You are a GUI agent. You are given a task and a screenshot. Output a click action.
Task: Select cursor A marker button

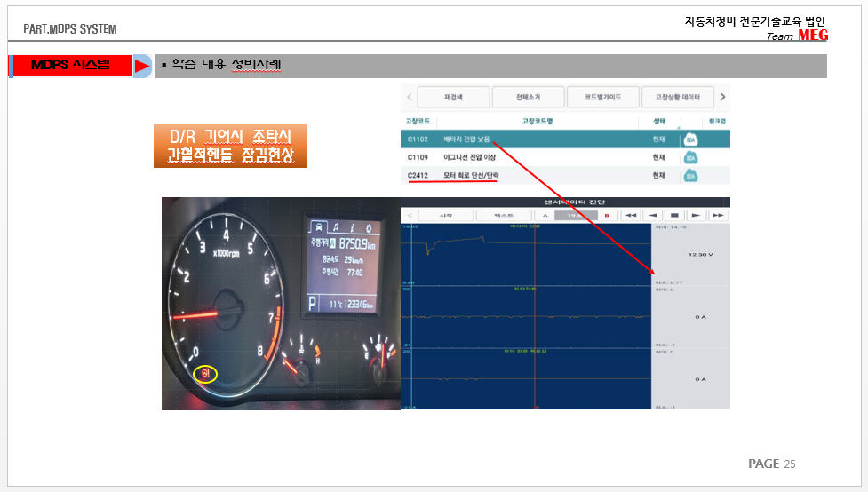545,215
